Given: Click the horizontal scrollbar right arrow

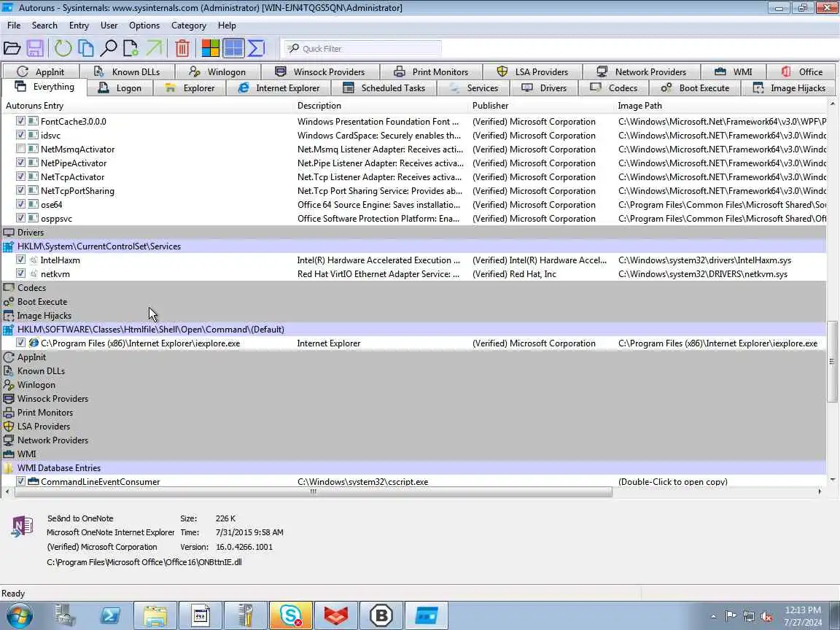Looking at the screenshot, I should coord(820,491).
